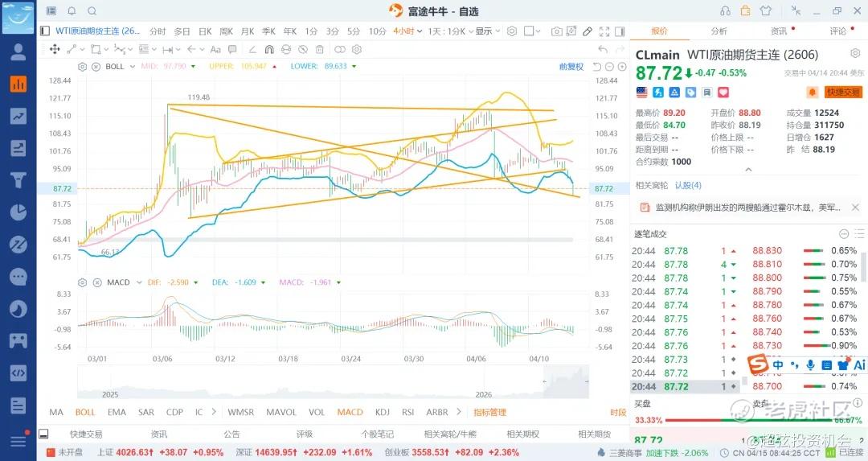Image resolution: width=868 pixels, height=461 pixels.
Task: Toggle the right sidebar panel icon
Action: click(620, 31)
